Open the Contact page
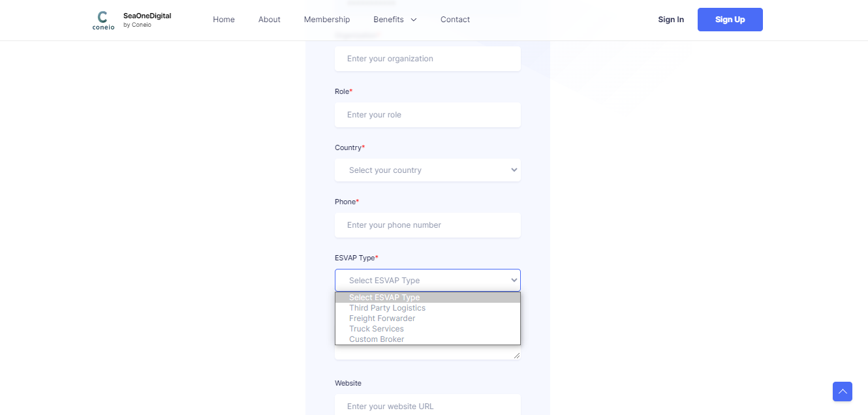This screenshot has width=868, height=415. [x=455, y=20]
